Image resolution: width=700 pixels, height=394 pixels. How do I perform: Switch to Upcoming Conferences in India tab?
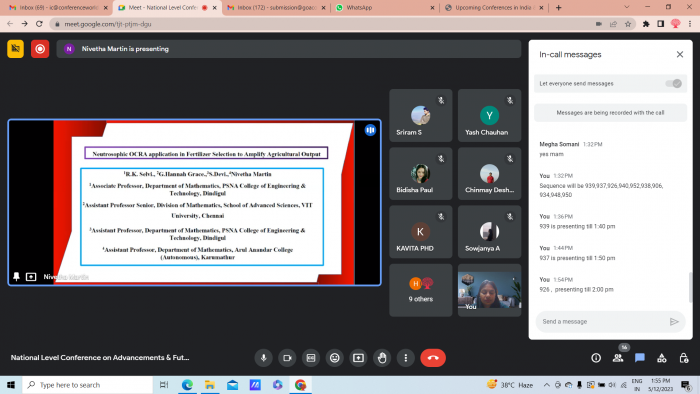point(494,8)
